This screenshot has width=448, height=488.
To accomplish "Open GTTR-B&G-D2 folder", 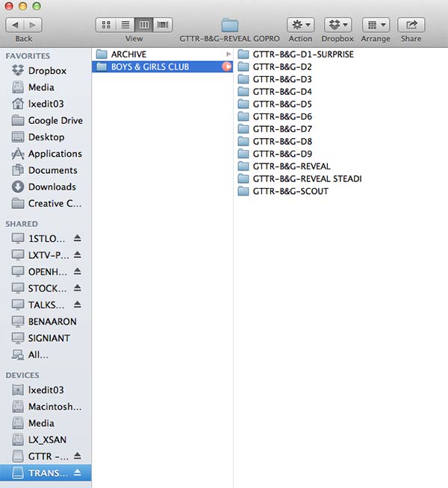I will 275,66.
